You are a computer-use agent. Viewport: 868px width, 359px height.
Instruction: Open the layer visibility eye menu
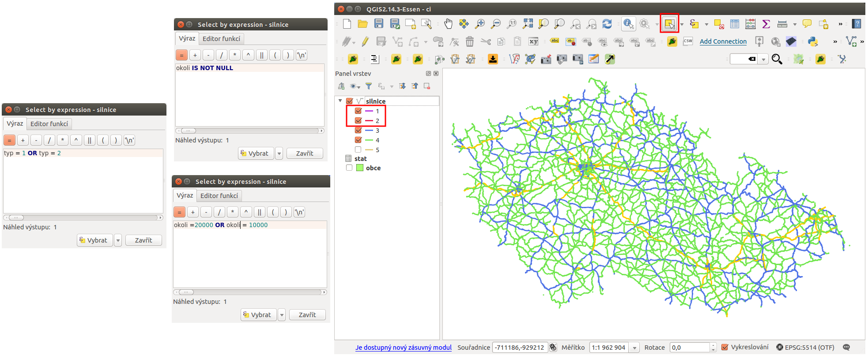[x=355, y=86]
